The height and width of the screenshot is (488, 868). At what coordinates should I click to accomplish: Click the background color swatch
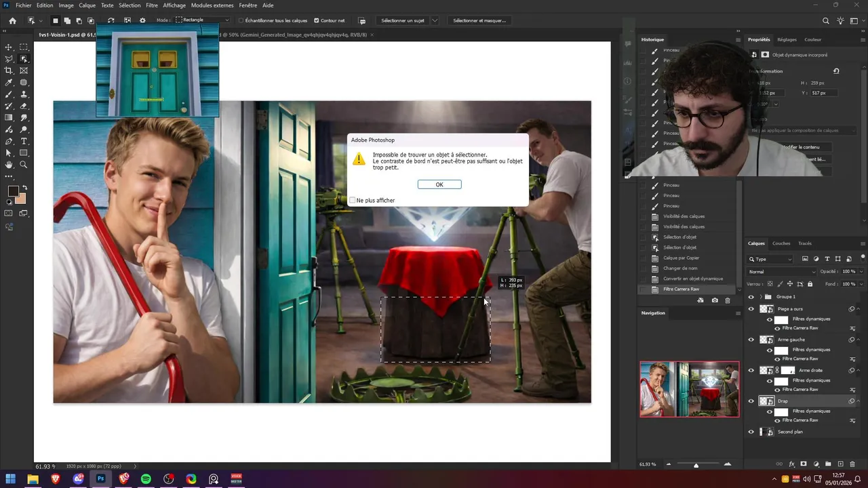click(x=22, y=199)
